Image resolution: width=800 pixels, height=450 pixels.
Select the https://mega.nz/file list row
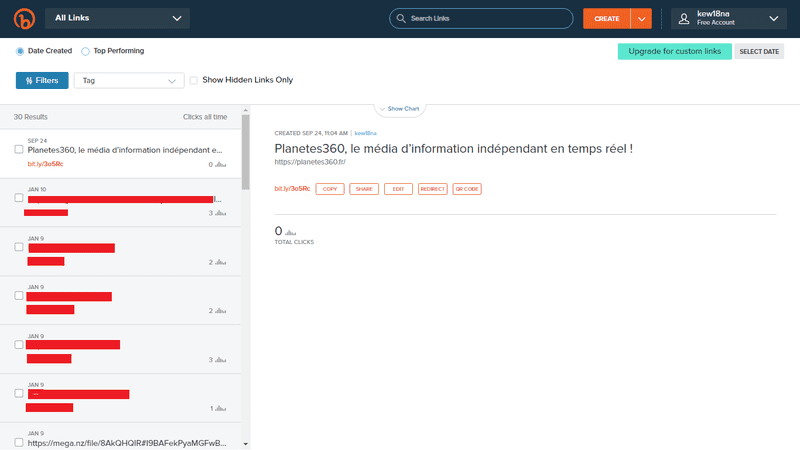127,443
